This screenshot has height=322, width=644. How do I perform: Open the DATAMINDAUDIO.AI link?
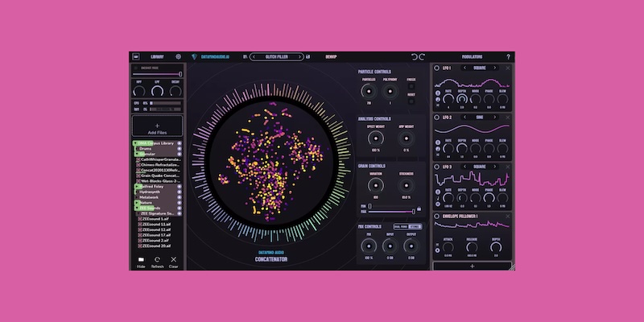pyautogui.click(x=215, y=56)
